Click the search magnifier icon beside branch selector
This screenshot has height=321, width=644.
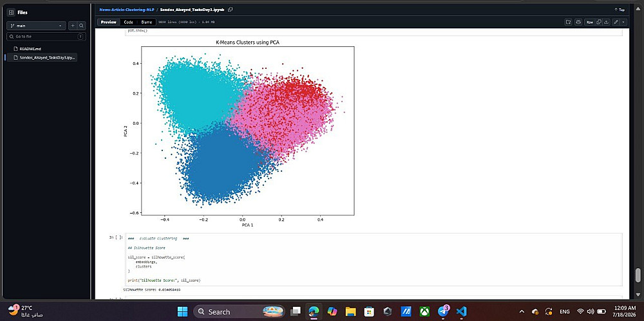pos(81,26)
